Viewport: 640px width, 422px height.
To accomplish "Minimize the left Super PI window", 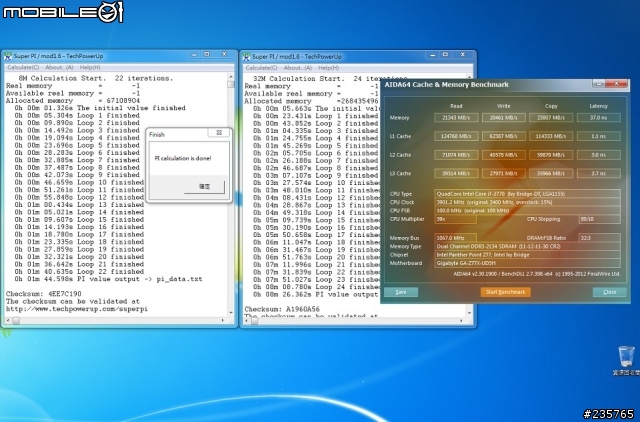I will [x=194, y=54].
